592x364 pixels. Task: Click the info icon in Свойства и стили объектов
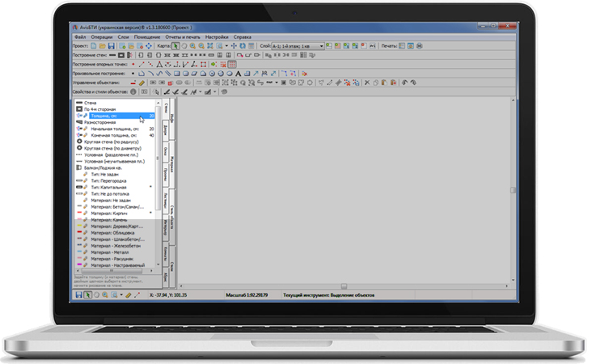tap(133, 92)
